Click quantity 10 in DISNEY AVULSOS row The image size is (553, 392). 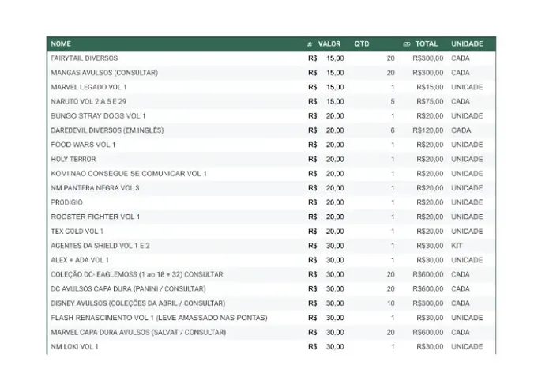391,303
